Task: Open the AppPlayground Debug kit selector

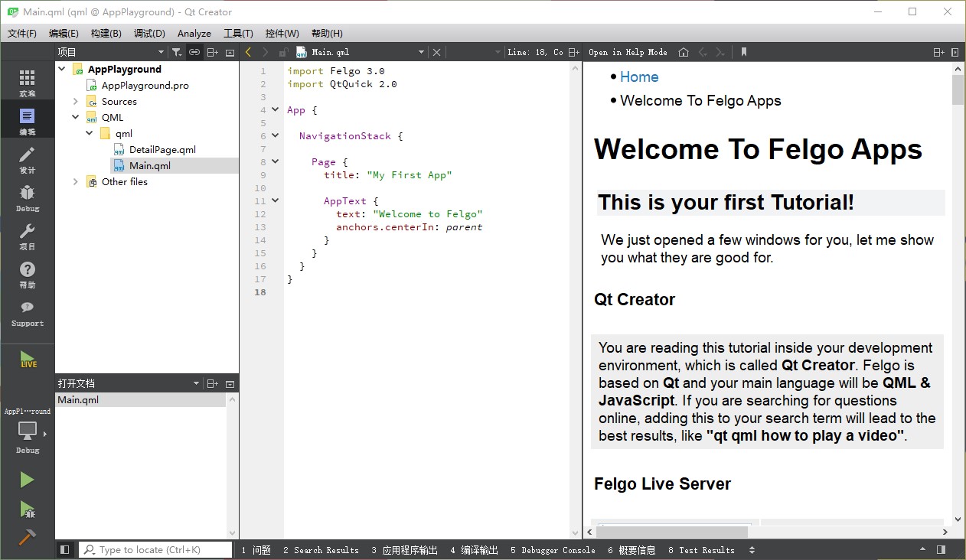Action: tap(28, 431)
